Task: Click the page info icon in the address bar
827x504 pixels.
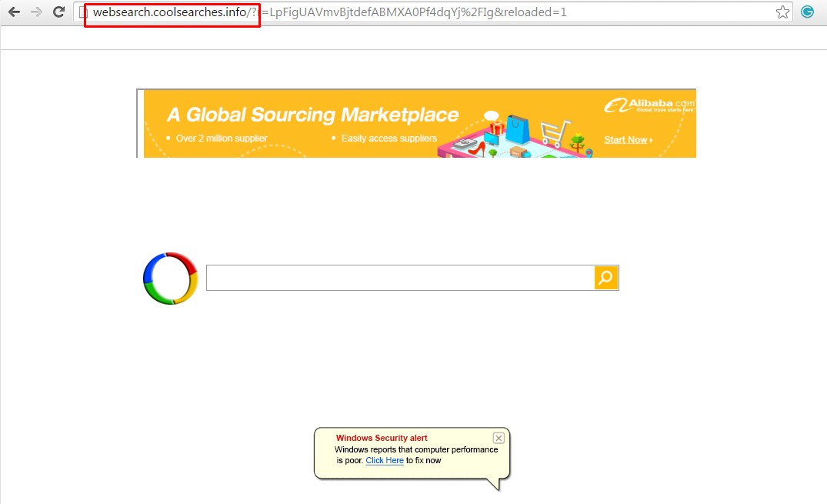Action: pos(82,12)
